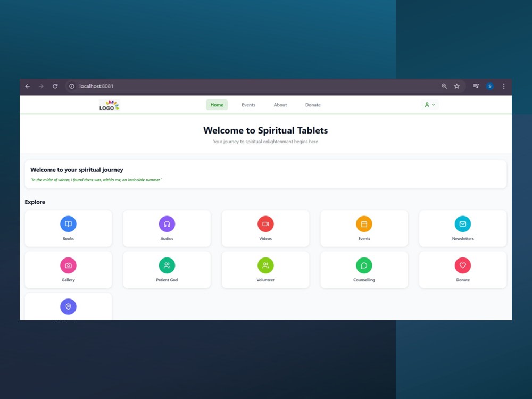
Task: Click the browser forward arrow
Action: (41, 86)
